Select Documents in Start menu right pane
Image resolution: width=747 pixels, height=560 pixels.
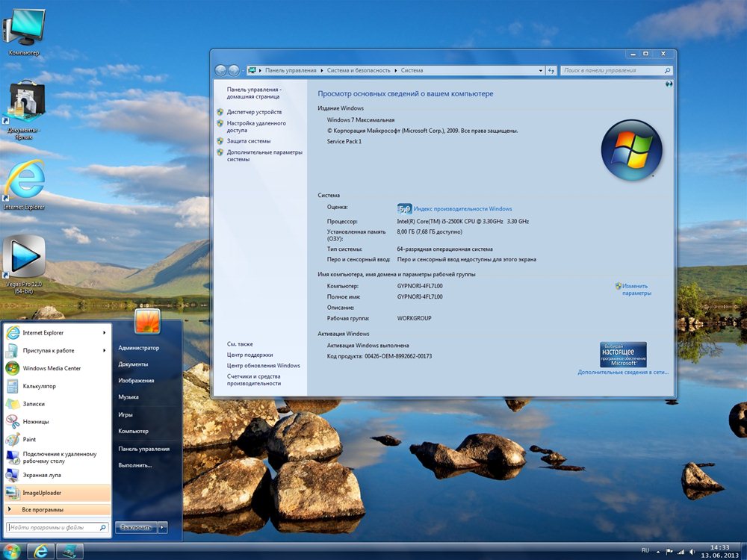tap(133, 364)
